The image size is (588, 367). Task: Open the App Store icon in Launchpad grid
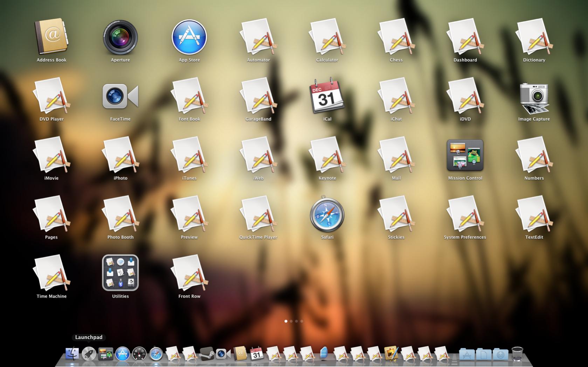pyautogui.click(x=189, y=37)
